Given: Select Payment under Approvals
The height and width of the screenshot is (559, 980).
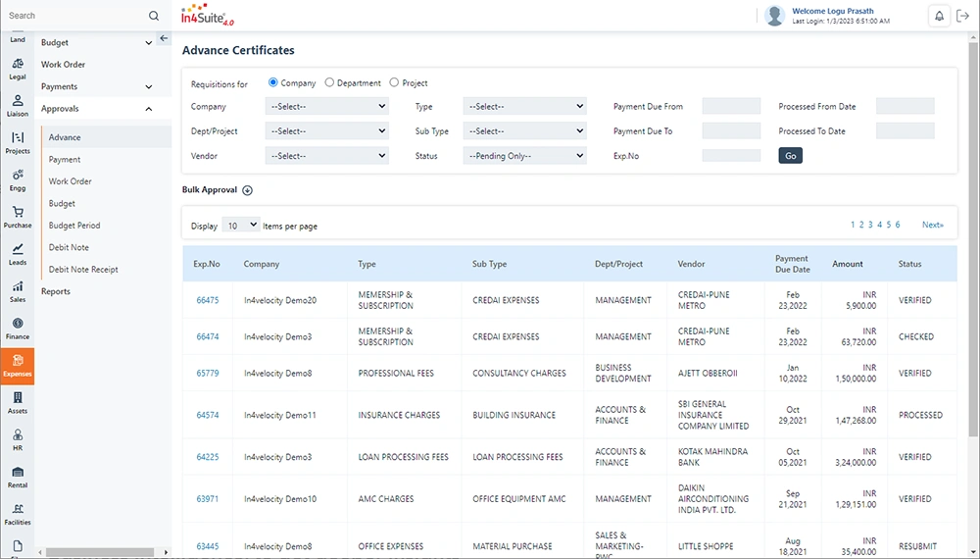Looking at the screenshot, I should (x=65, y=160).
